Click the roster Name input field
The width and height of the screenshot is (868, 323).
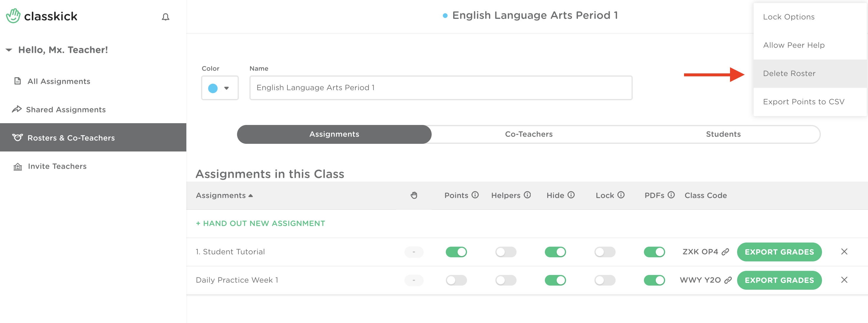coord(441,88)
